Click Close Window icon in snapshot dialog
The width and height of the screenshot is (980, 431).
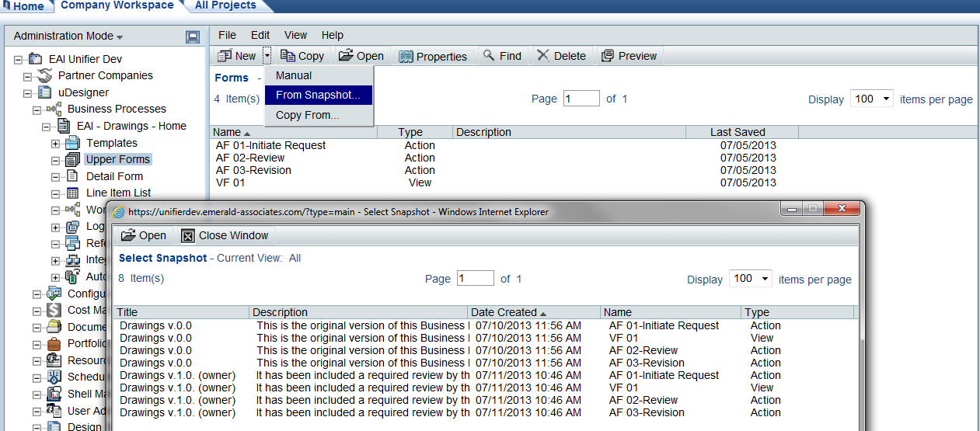[187, 236]
